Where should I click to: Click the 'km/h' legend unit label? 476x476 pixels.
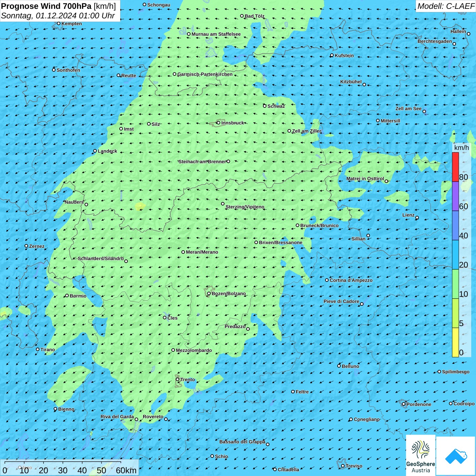(x=461, y=148)
